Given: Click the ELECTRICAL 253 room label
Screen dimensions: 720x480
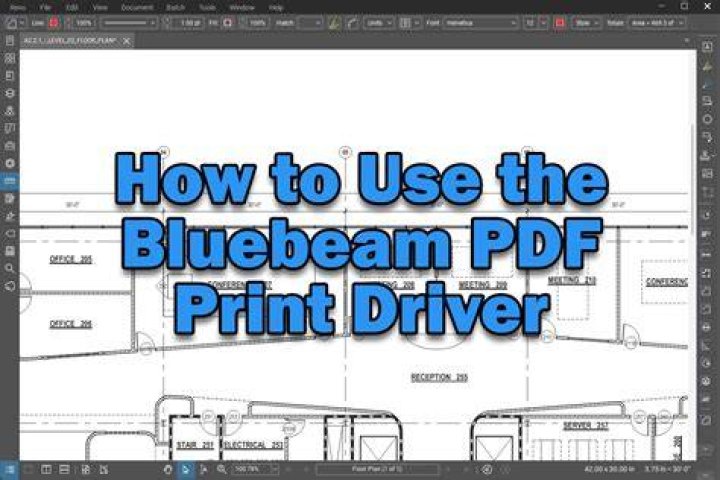Looking at the screenshot, I should pyautogui.click(x=253, y=445).
